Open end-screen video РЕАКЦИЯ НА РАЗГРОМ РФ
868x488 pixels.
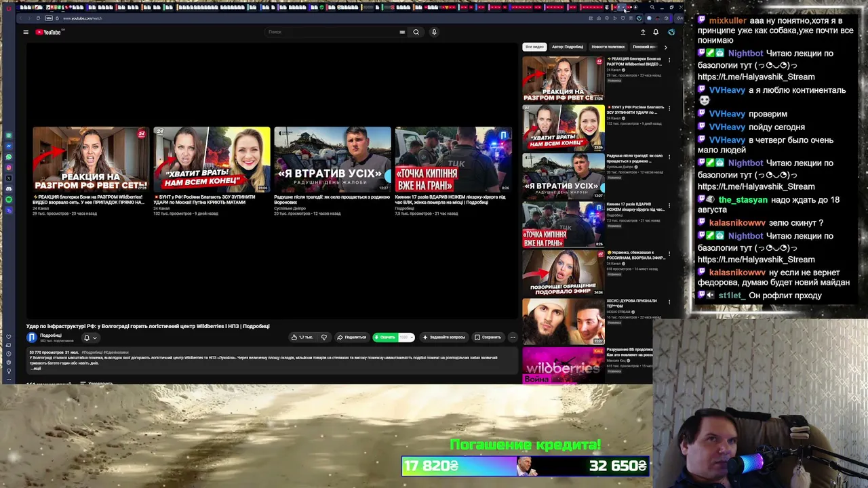click(x=91, y=159)
